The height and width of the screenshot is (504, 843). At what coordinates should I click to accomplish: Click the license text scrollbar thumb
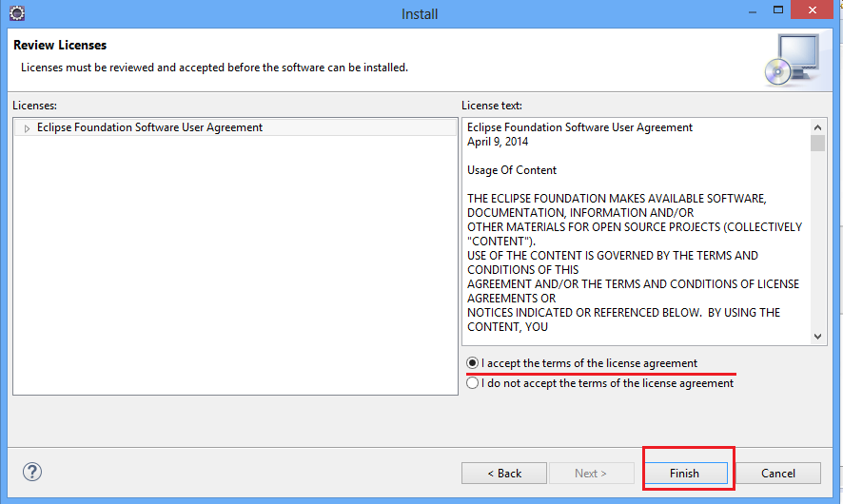pyautogui.click(x=817, y=144)
